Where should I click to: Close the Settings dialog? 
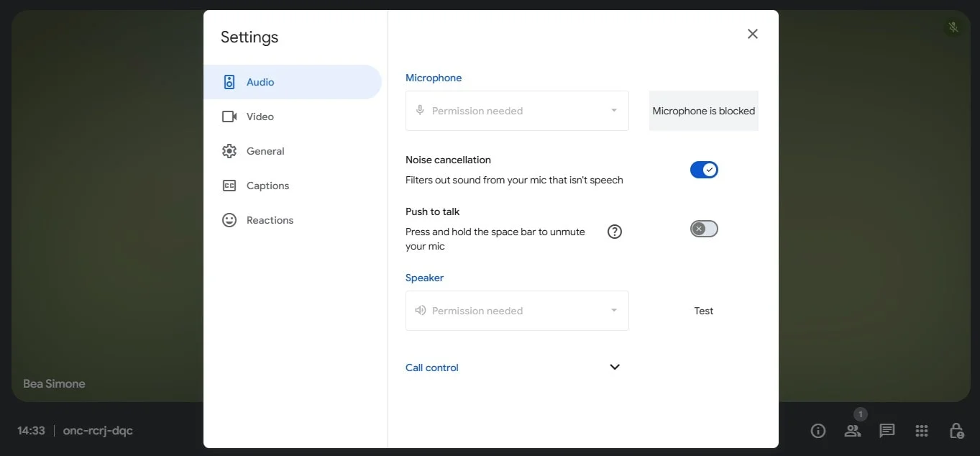click(x=753, y=34)
